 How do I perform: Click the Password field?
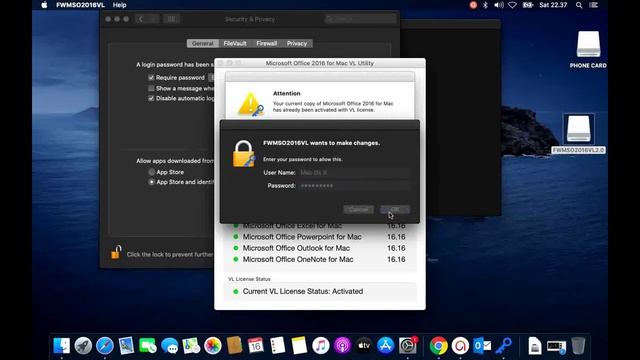point(353,186)
